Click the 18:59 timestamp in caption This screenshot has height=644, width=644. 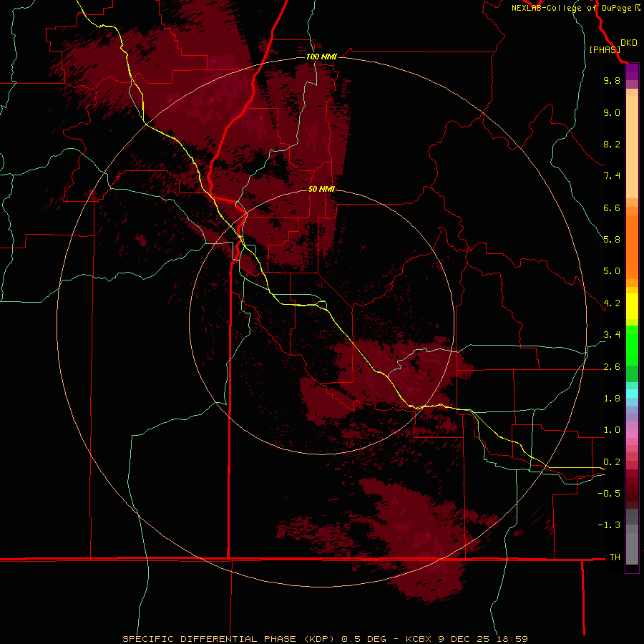pos(513,639)
